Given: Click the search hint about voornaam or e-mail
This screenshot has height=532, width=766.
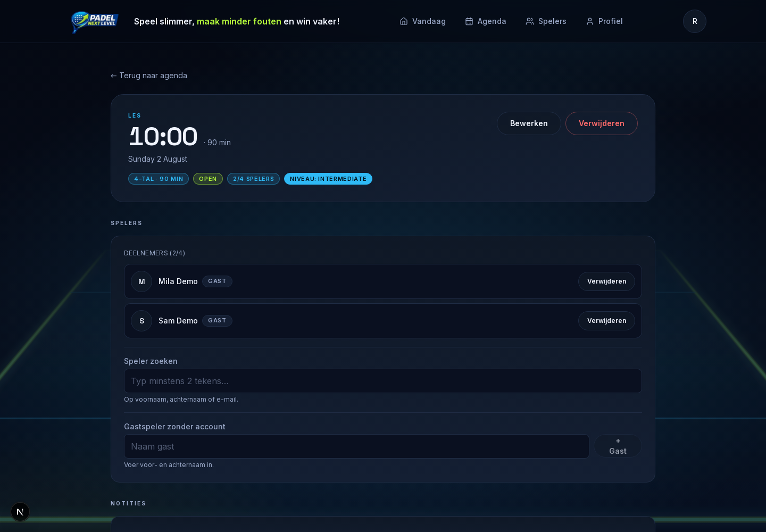Looking at the screenshot, I should (x=181, y=400).
